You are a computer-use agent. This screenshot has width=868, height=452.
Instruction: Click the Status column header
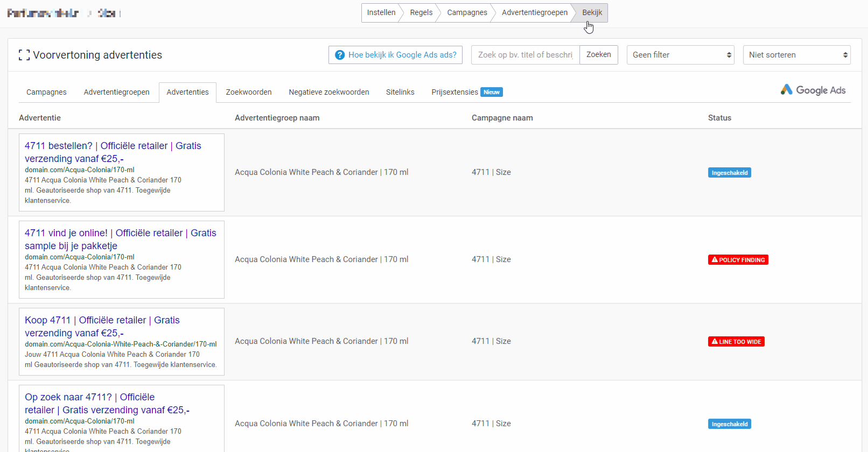click(719, 118)
